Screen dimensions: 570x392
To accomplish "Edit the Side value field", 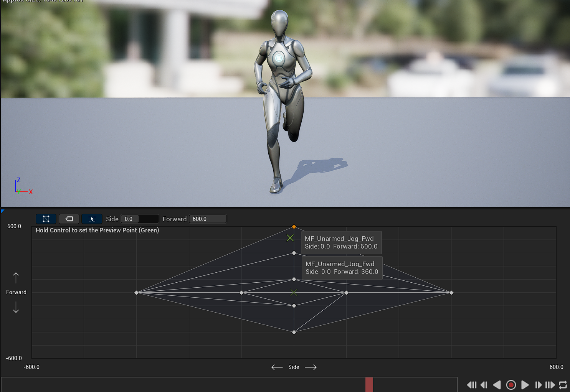I will pos(140,219).
